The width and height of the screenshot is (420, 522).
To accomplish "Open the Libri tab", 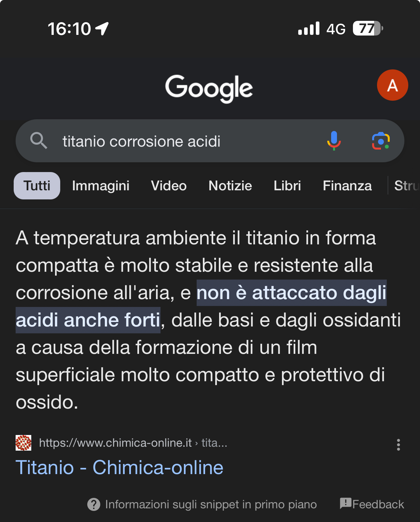I will pos(287,186).
